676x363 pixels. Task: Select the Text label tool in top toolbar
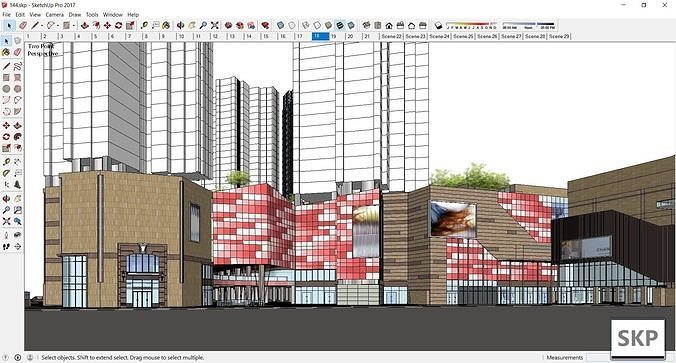coord(156,25)
